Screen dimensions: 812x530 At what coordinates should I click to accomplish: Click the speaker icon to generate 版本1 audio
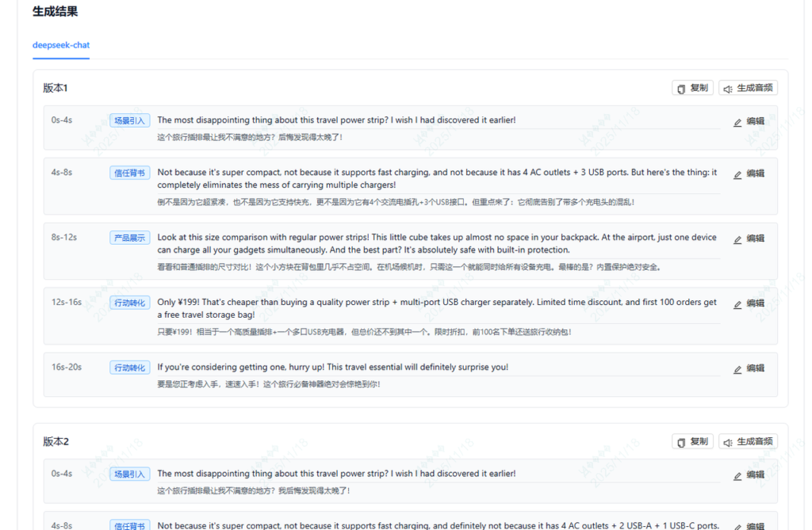point(728,89)
